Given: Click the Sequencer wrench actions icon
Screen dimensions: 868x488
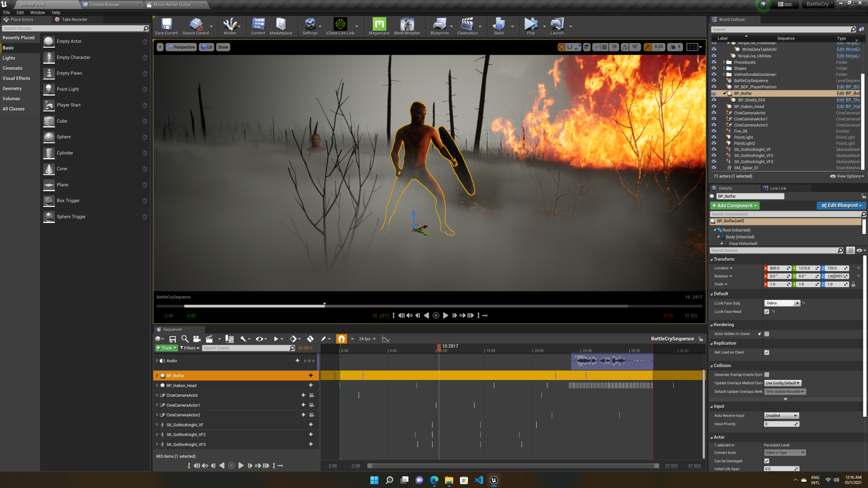Looking at the screenshot, I should 243,339.
